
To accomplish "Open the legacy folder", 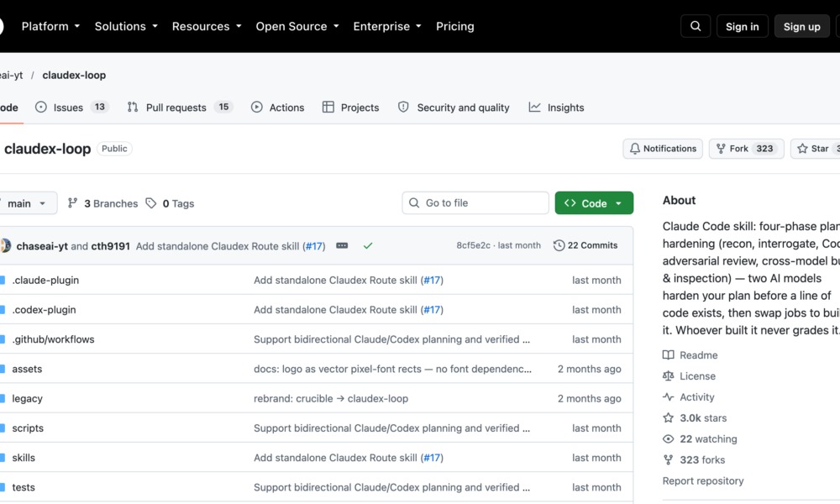I will (x=28, y=398).
